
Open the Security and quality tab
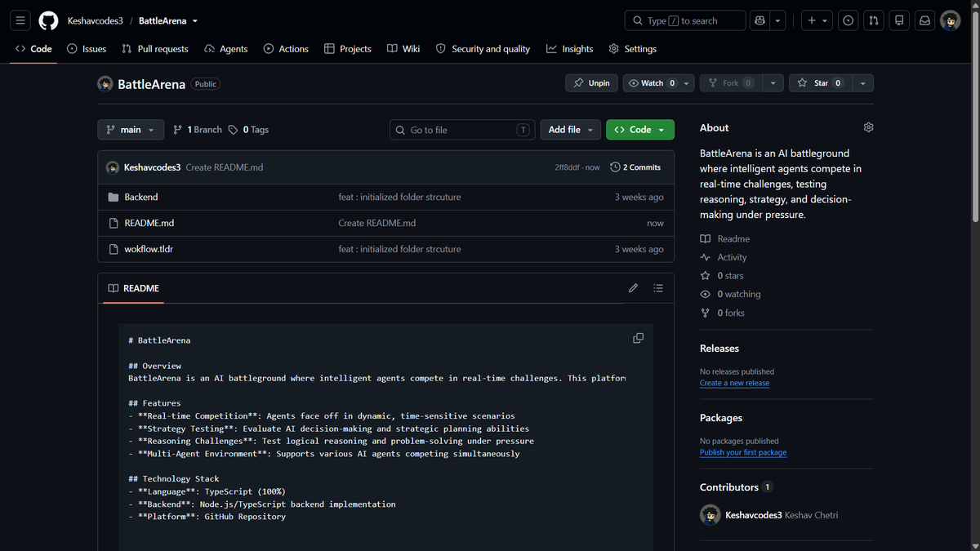click(483, 49)
